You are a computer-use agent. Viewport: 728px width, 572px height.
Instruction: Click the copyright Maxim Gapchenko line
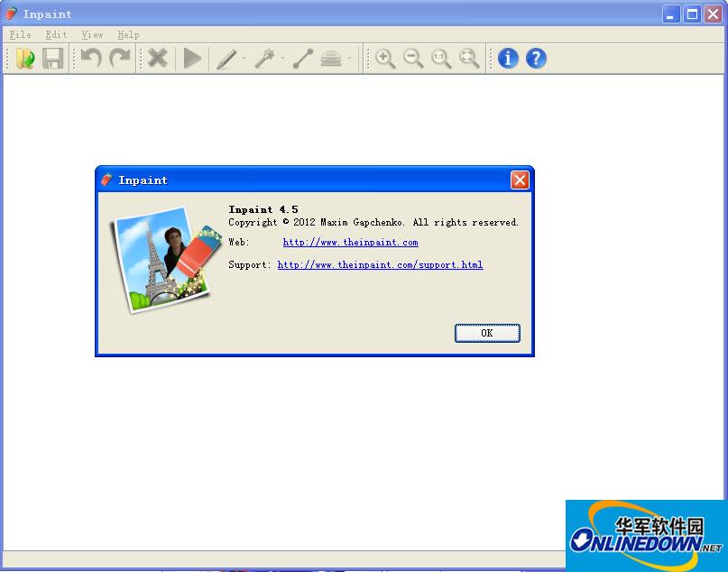[373, 222]
